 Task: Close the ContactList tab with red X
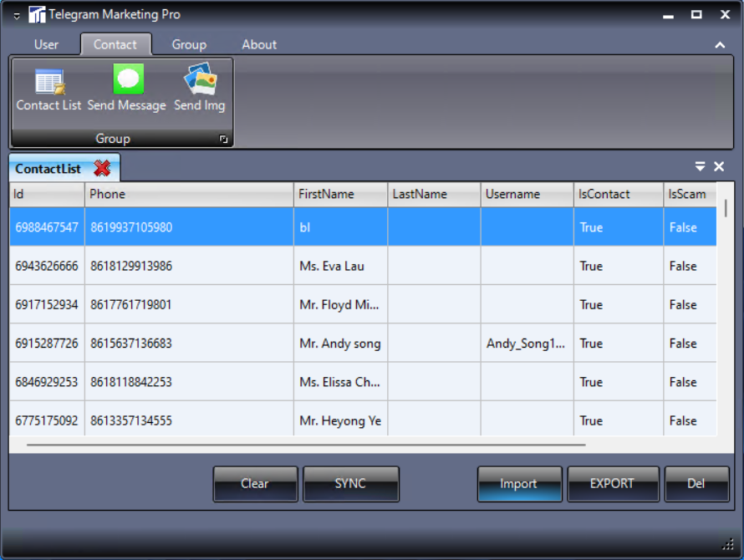(102, 169)
